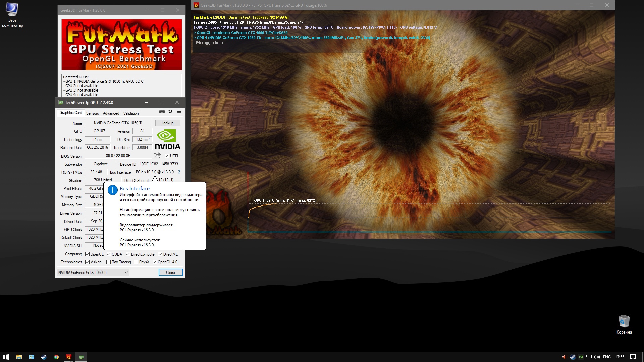This screenshot has width=644, height=362.
Task: Open the GPU-Z hamburger menu
Action: [x=179, y=111]
